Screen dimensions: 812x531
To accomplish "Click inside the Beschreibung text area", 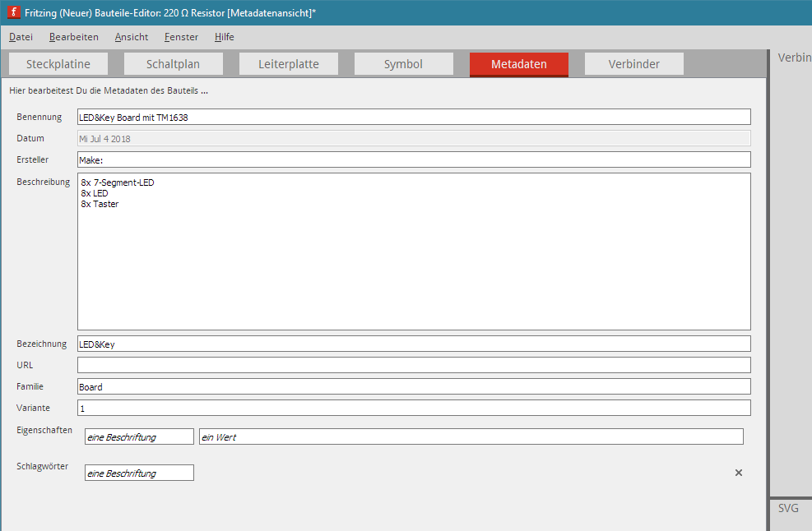I will [x=414, y=252].
